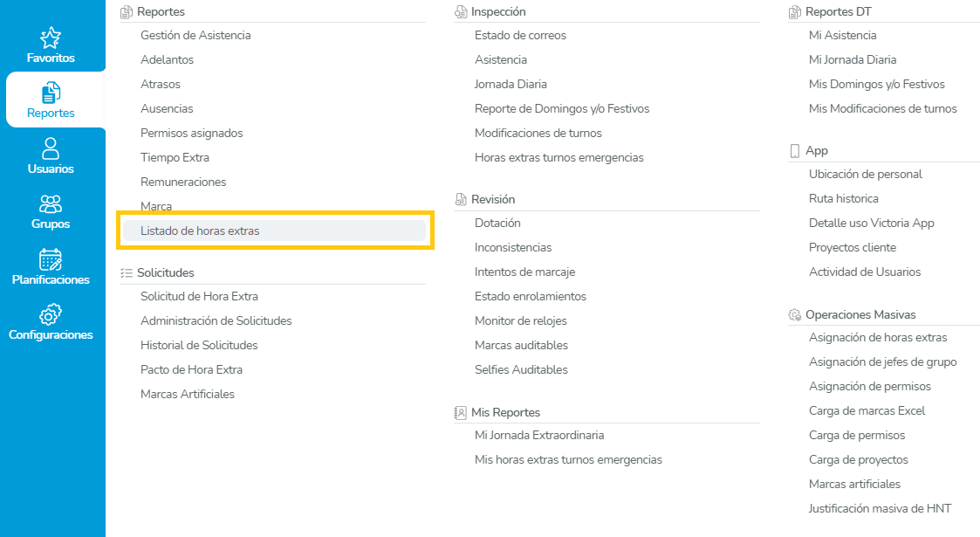Click the Grupos people icon
This screenshot has height=537, width=980.
click(51, 204)
